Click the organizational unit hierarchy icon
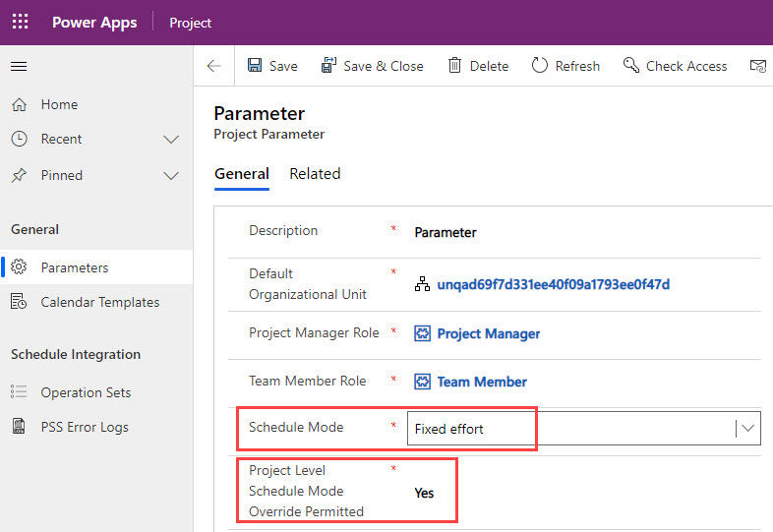 coord(422,284)
